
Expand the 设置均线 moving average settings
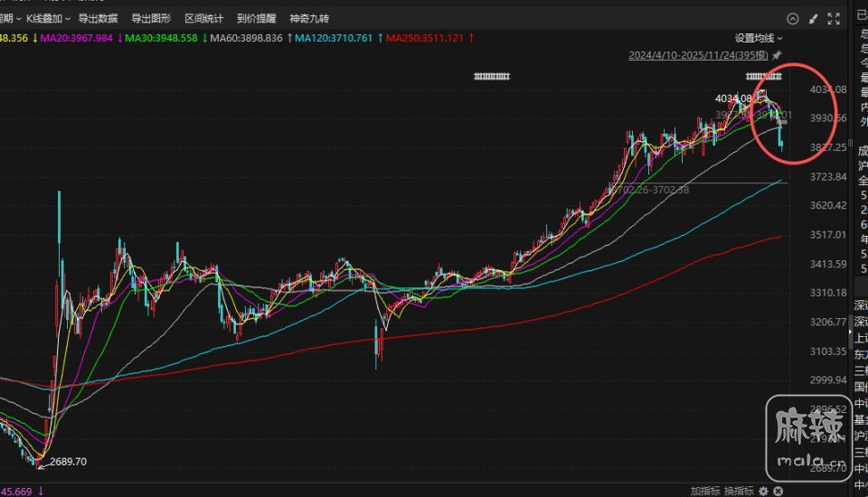tap(759, 38)
